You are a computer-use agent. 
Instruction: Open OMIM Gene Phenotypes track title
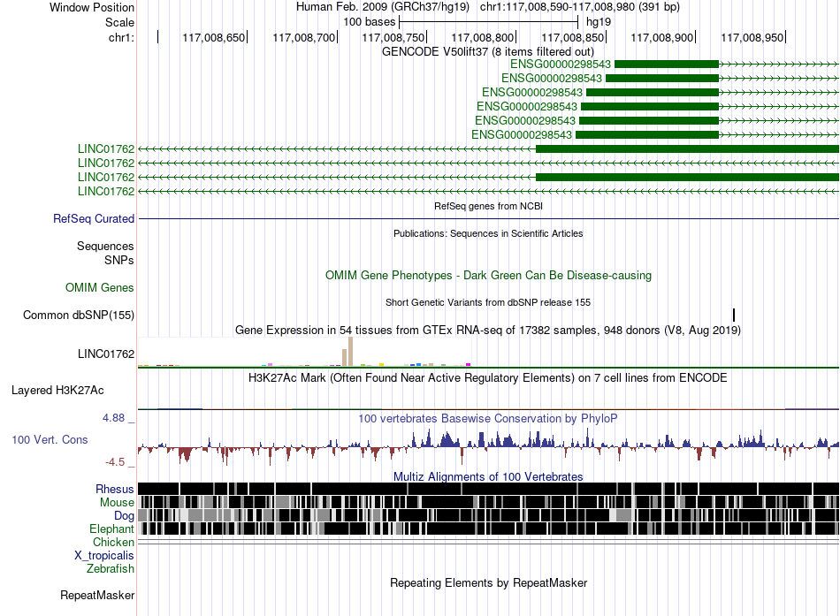pyautogui.click(x=488, y=276)
